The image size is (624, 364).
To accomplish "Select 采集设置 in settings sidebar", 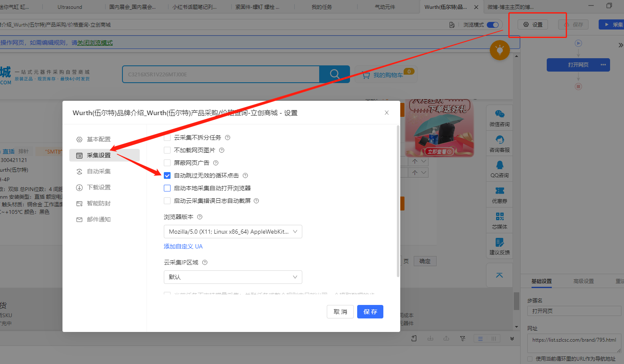I will tap(104, 155).
